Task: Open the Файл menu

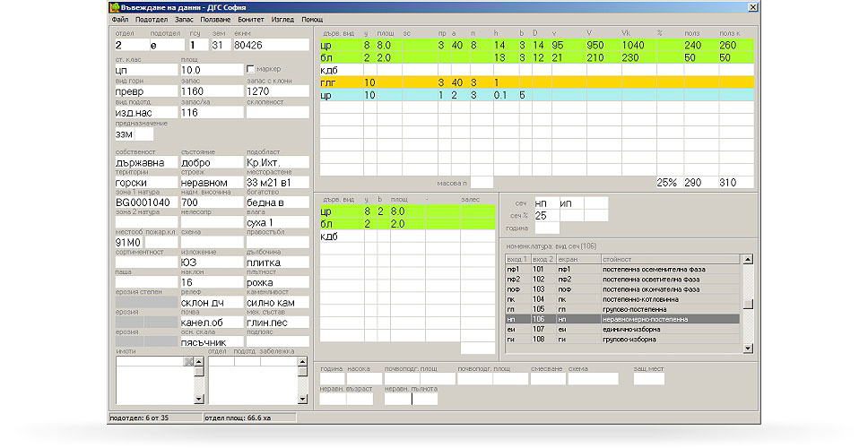Action: pyautogui.click(x=119, y=19)
